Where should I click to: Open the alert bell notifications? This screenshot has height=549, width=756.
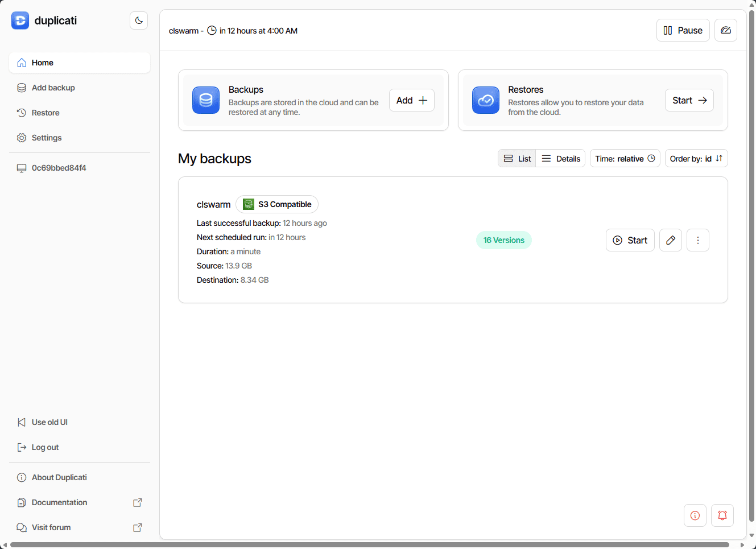(x=722, y=515)
